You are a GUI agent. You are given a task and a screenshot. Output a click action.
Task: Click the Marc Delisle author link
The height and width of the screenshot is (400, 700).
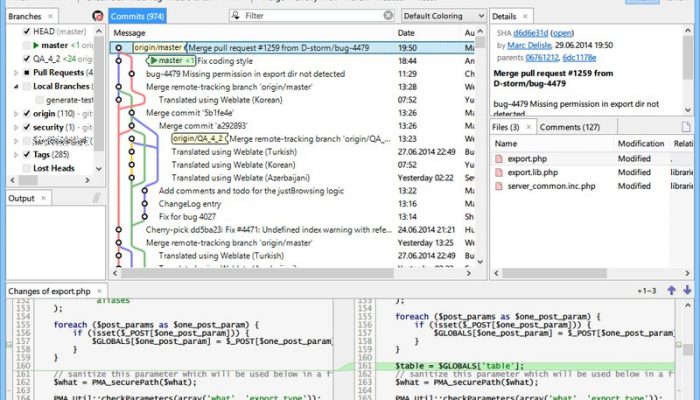click(529, 45)
